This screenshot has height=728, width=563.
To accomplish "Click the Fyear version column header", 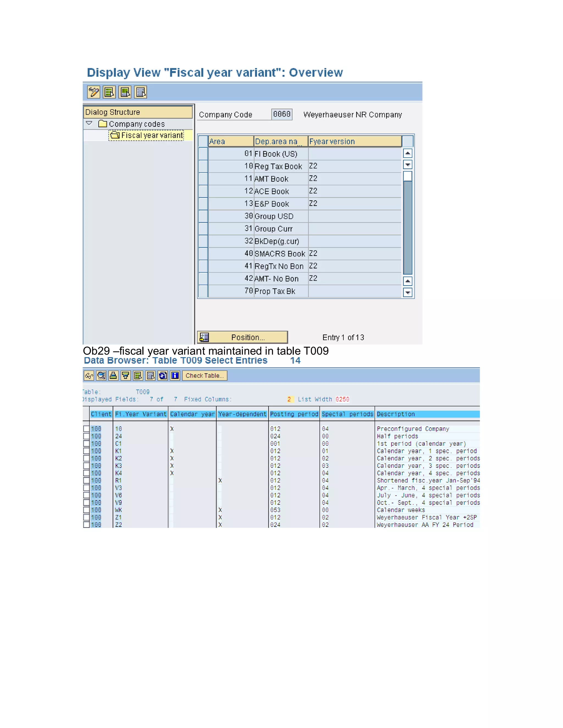I will [x=355, y=141].
